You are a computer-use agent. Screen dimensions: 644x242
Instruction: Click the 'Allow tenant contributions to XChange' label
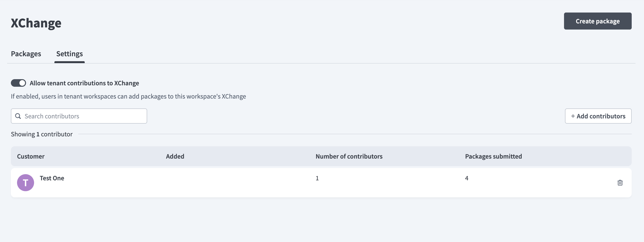pyautogui.click(x=84, y=83)
